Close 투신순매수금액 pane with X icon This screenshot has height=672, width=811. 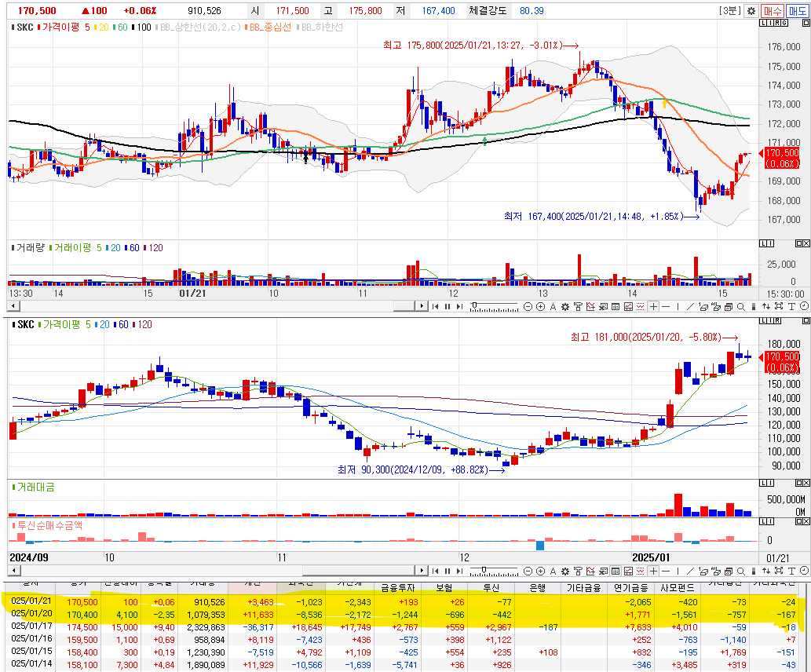click(x=806, y=521)
